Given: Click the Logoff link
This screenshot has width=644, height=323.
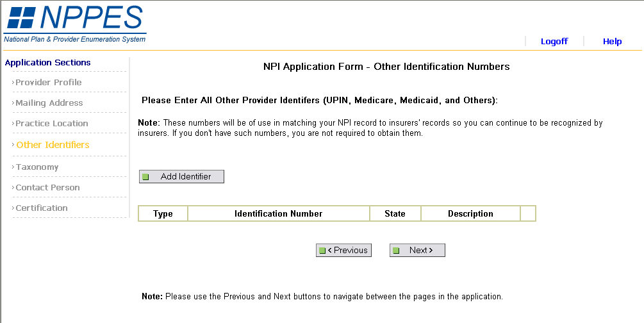Looking at the screenshot, I should (554, 42).
